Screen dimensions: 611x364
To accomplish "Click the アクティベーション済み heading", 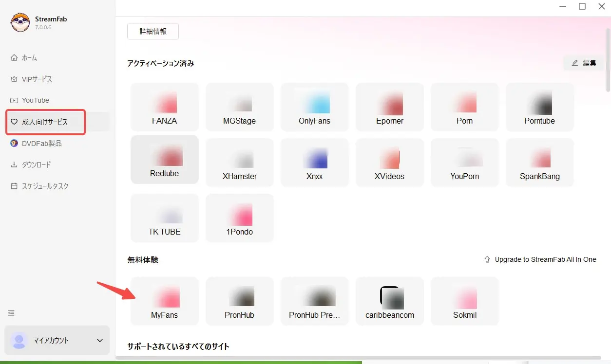I will pyautogui.click(x=161, y=63).
